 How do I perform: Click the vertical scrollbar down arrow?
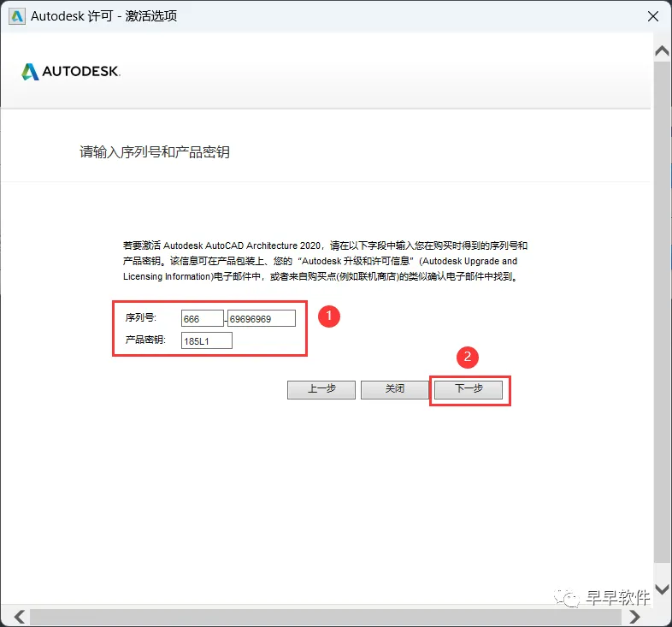[x=662, y=589]
